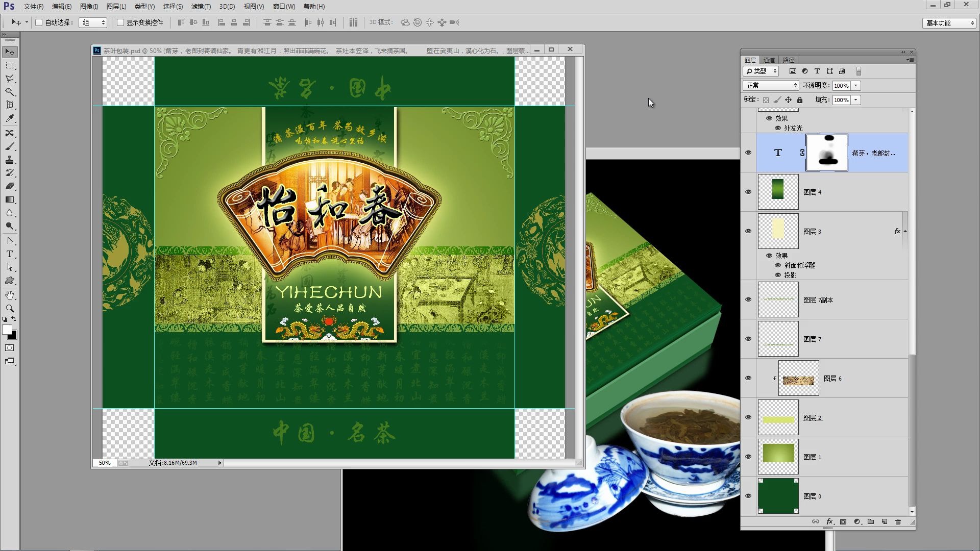
Task: Hide the 图层 0 layer
Action: click(x=748, y=496)
